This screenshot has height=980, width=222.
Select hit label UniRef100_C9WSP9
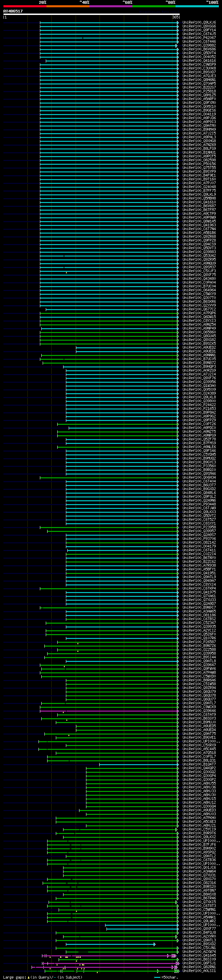pos(199,64)
